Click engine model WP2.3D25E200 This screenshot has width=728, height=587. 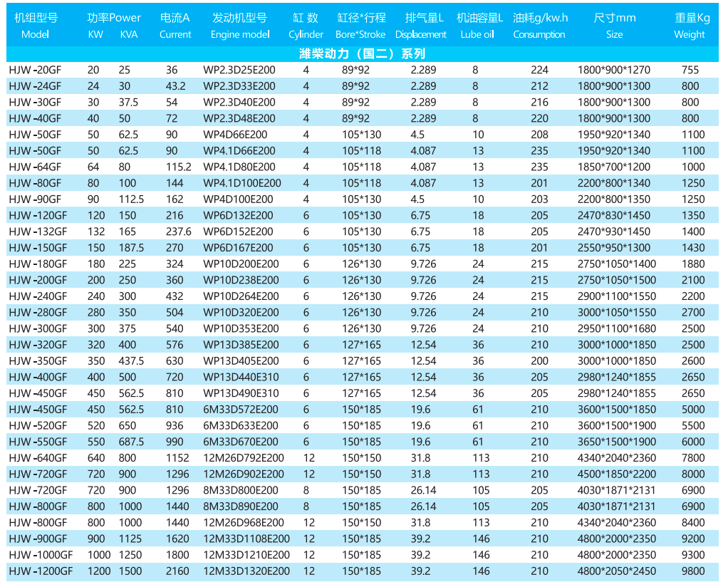pyautogui.click(x=239, y=70)
